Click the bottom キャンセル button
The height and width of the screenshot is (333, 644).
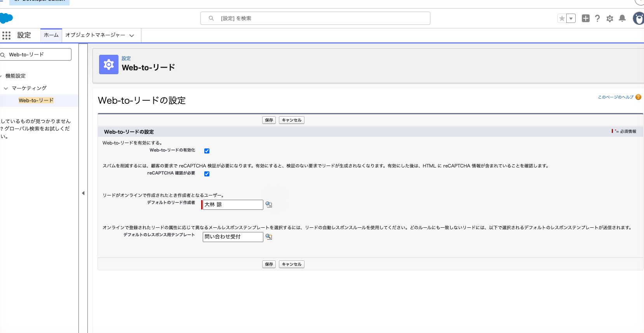pyautogui.click(x=292, y=264)
